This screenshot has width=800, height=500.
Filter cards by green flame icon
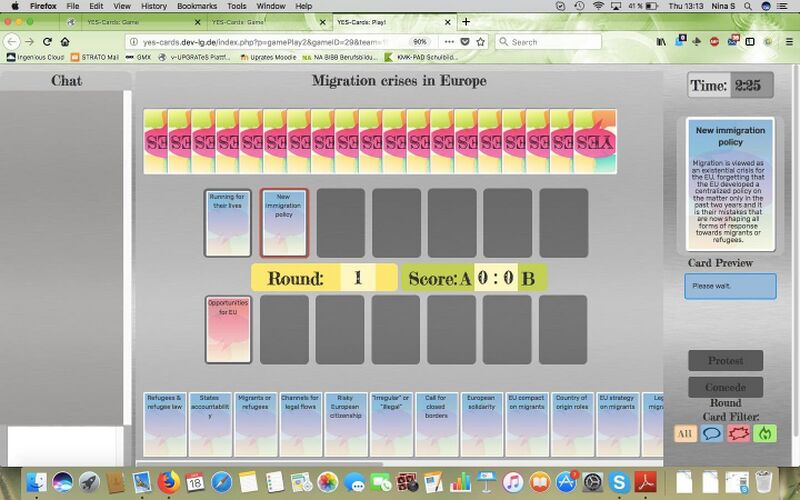coord(764,434)
